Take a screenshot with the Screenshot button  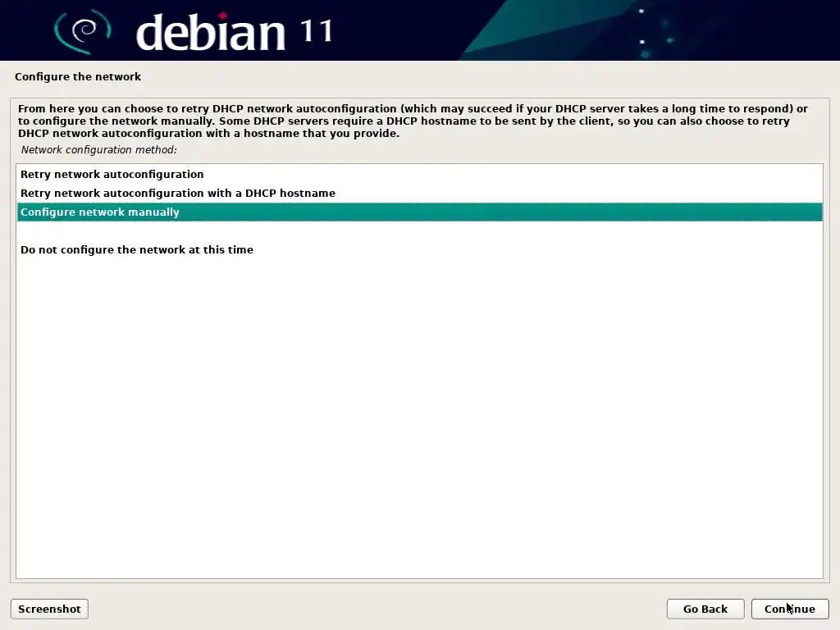pyautogui.click(x=49, y=609)
